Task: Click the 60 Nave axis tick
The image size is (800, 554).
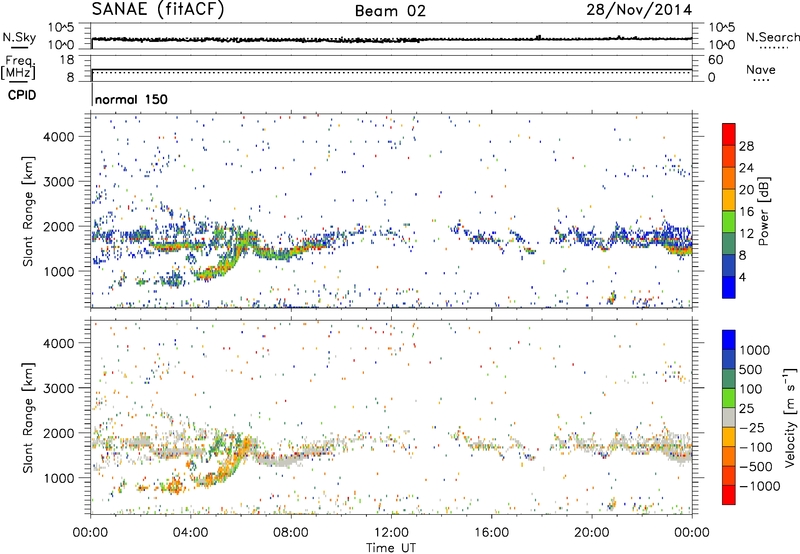Action: [x=715, y=60]
